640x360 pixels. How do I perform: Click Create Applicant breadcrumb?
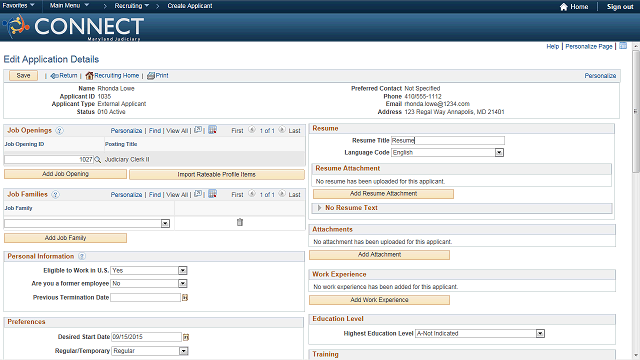190,6
